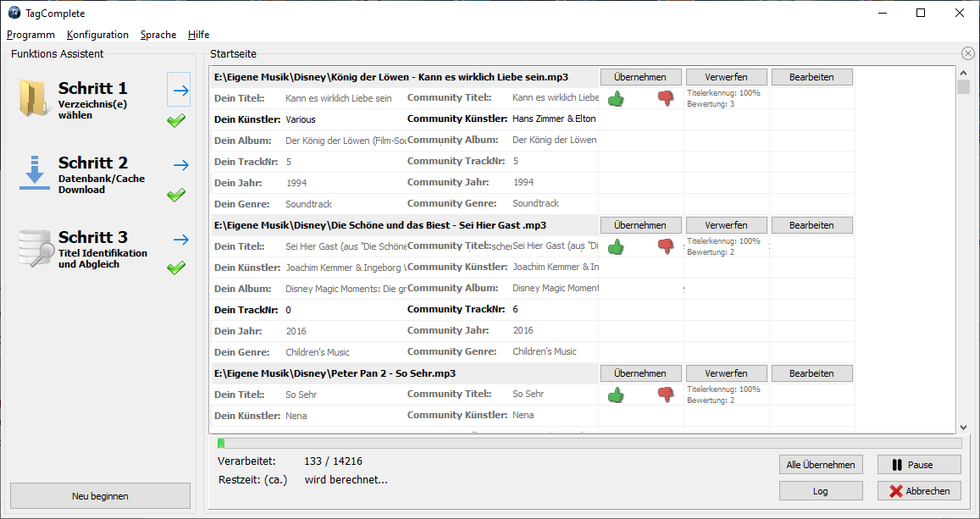Click the processed count '133 / 14216'
Viewport: 980px width, 519px height.
click(x=333, y=461)
